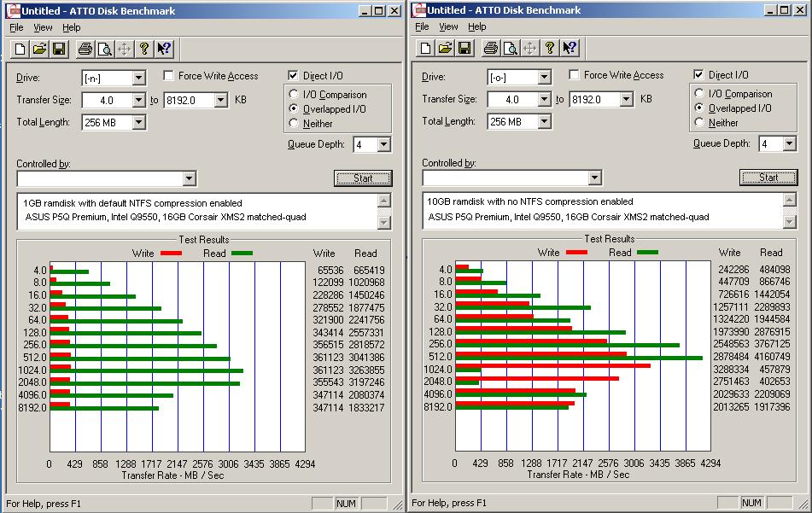Select the Neither option in right window
This screenshot has height=513, width=812.
[700, 123]
